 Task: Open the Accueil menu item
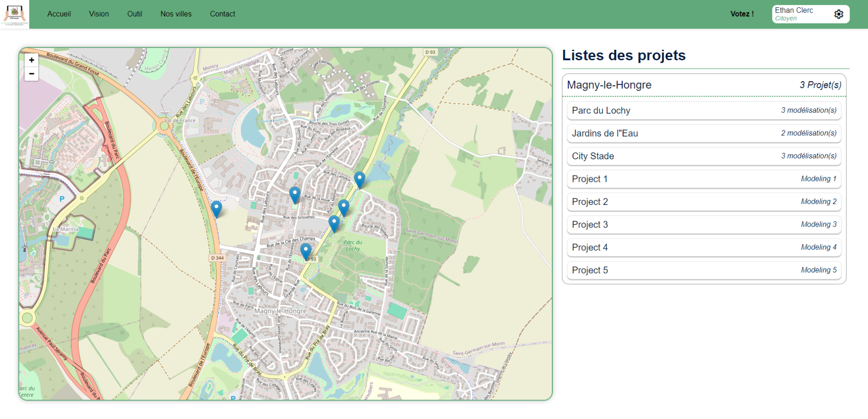(x=59, y=14)
